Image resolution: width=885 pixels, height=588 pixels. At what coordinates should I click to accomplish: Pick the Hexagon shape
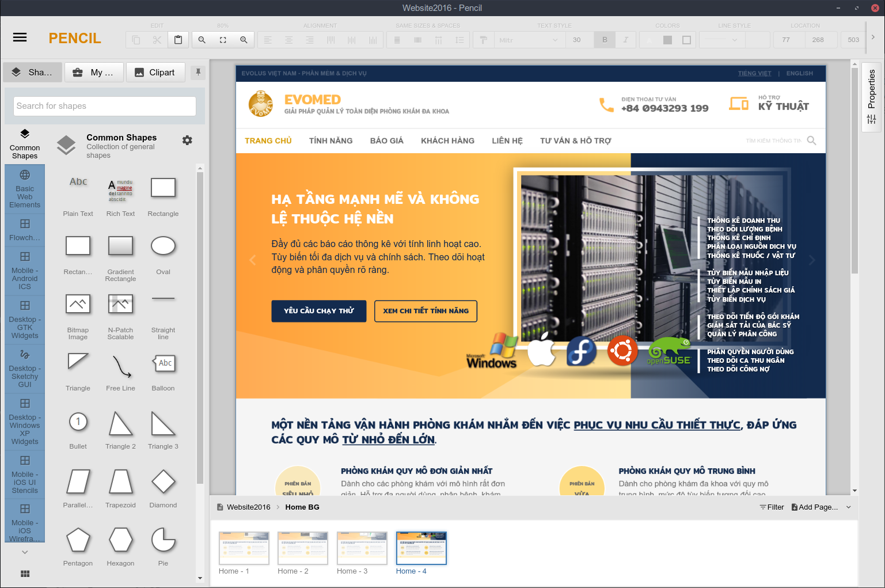coord(120,540)
